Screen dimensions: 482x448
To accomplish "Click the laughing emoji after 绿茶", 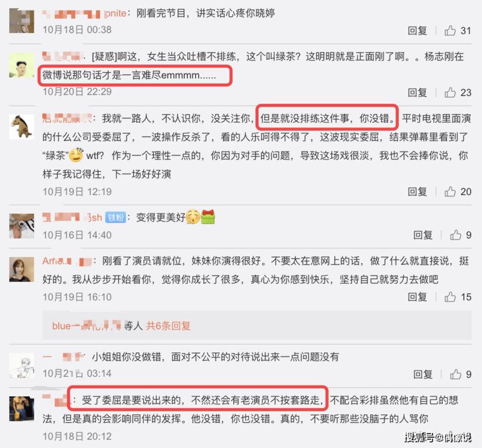I will 76,155.
